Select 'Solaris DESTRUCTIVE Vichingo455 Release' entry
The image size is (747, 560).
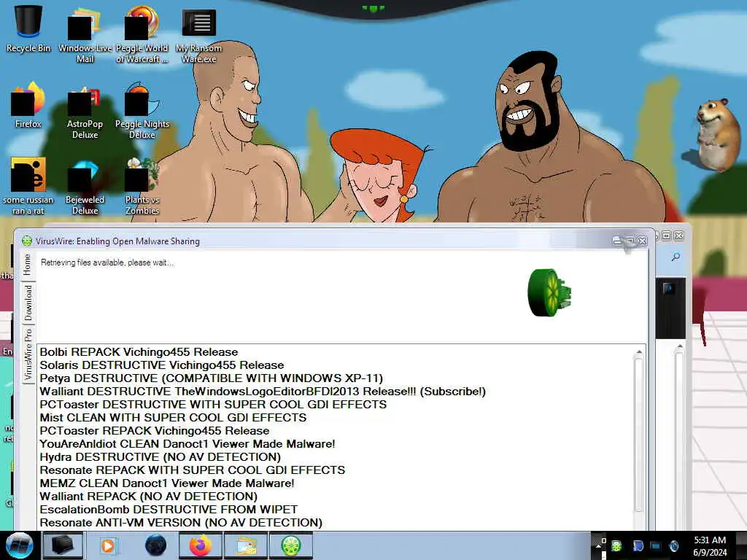click(x=161, y=365)
